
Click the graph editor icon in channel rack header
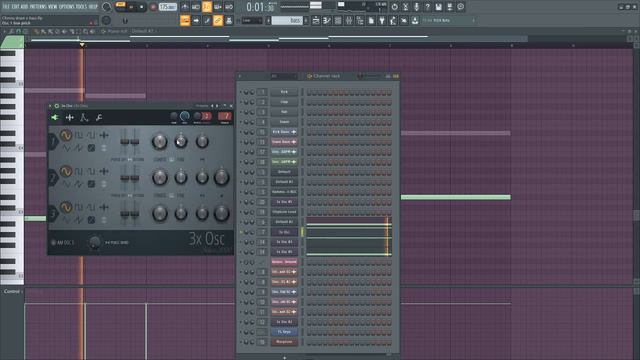[x=388, y=76]
